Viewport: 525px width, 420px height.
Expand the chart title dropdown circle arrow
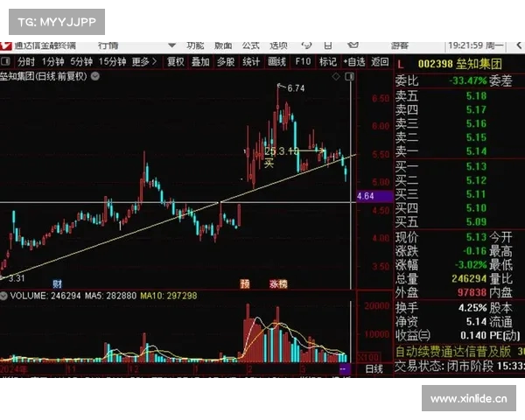95,76
